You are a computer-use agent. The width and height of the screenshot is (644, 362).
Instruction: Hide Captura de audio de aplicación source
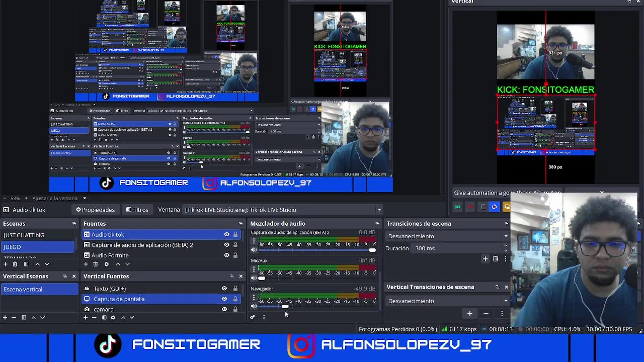pyautogui.click(x=226, y=245)
